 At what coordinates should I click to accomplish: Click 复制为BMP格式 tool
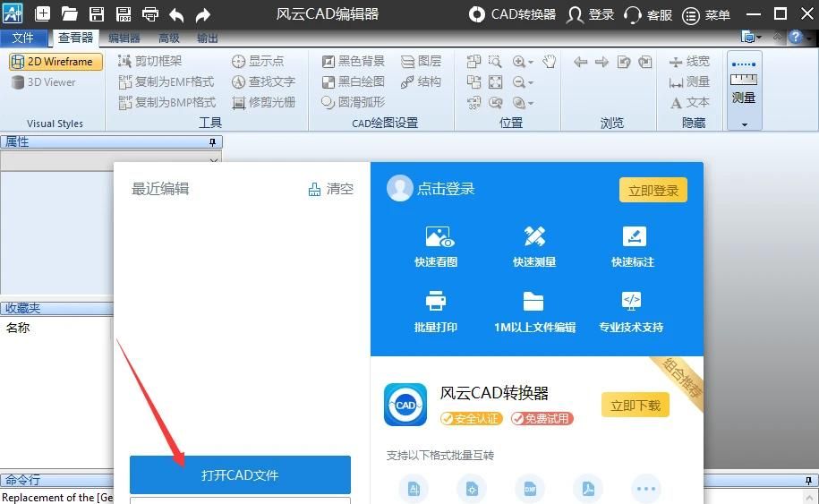click(167, 102)
